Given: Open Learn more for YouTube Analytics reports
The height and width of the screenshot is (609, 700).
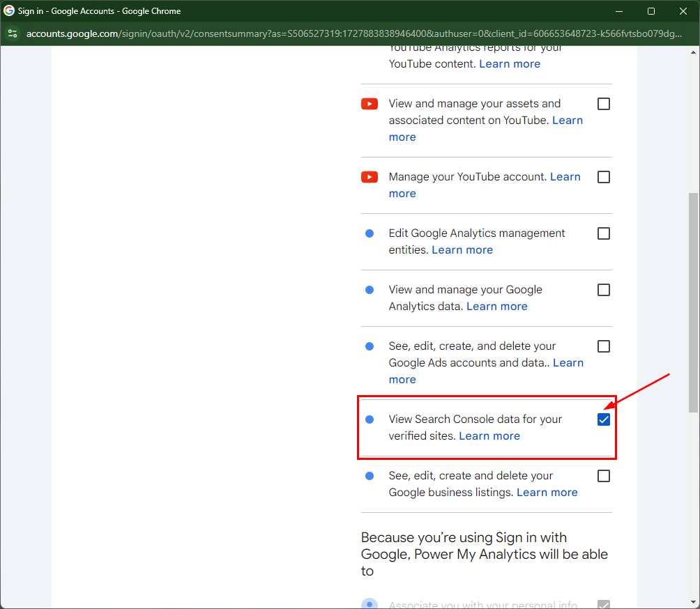Looking at the screenshot, I should (510, 64).
